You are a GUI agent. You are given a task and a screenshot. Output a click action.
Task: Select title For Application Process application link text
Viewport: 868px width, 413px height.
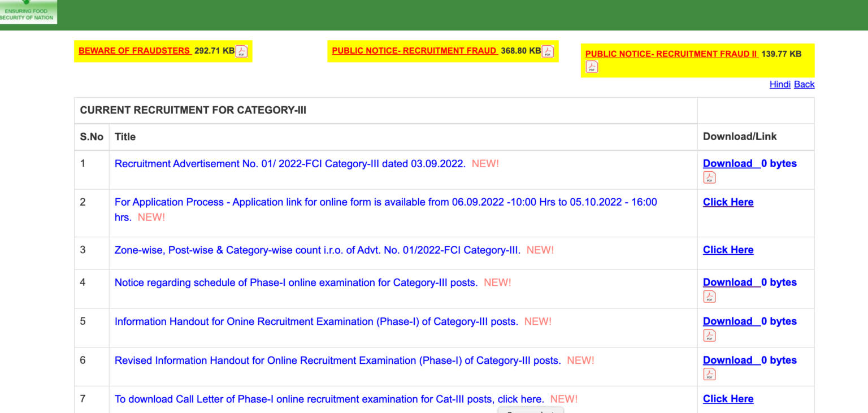pyautogui.click(x=386, y=210)
